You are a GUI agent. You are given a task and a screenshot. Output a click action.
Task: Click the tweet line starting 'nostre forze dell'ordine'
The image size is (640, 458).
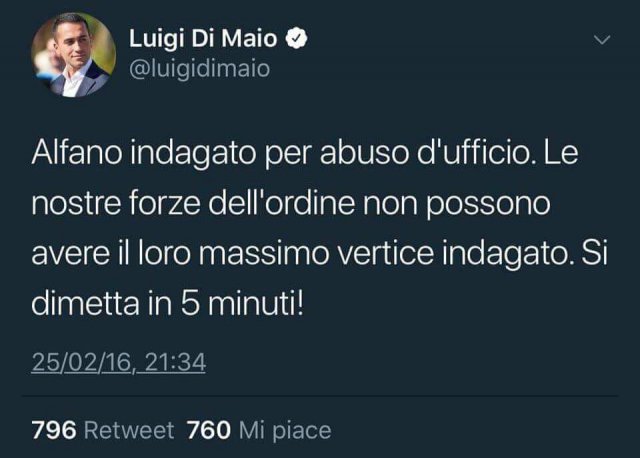tap(291, 204)
